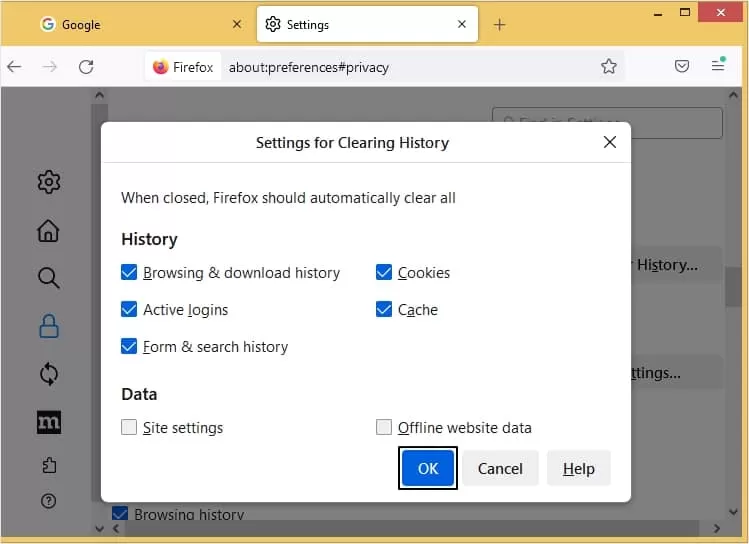
Task: Open Sync settings arrows icon
Action: click(x=49, y=374)
